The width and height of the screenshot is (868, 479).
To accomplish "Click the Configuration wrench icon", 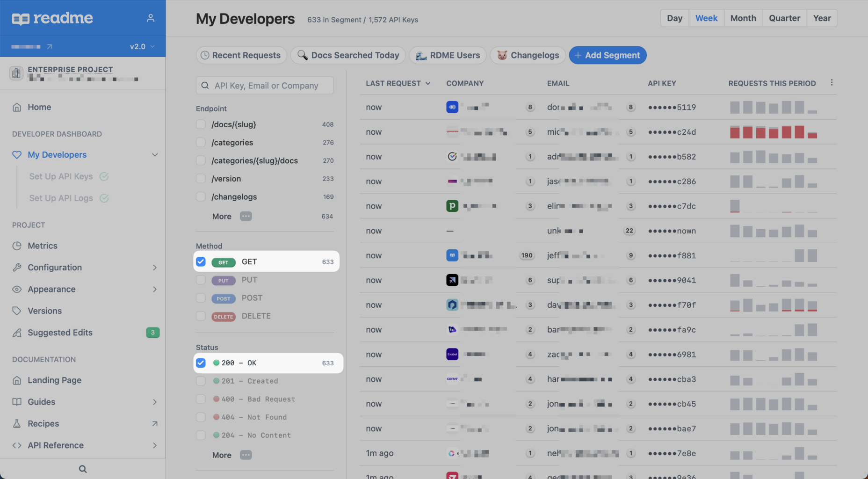I will coord(17,268).
